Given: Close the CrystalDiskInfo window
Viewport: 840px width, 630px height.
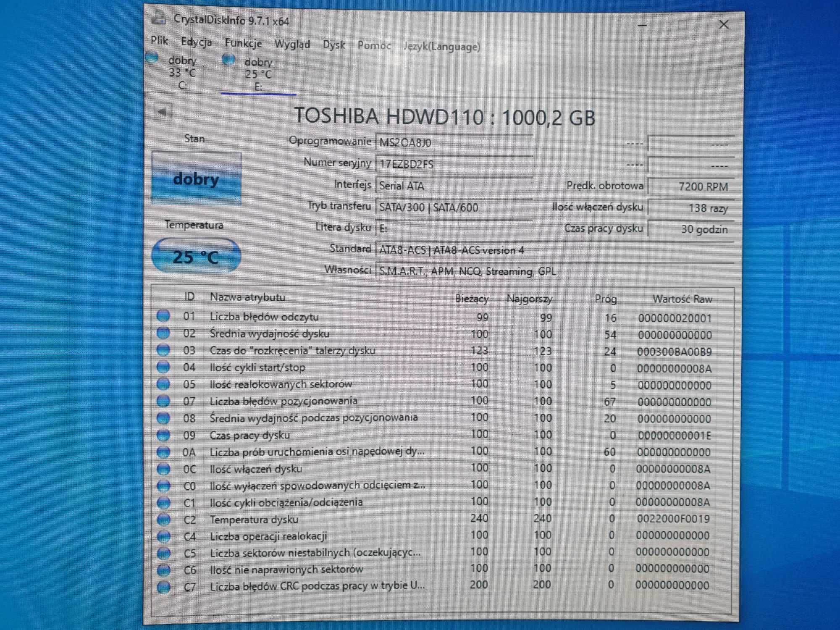Looking at the screenshot, I should 724,25.
